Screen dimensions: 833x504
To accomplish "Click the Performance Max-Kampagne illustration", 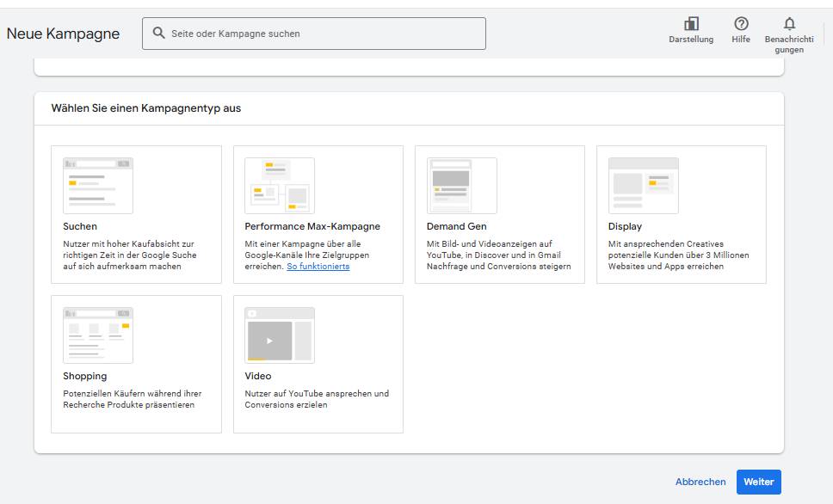I will click(280, 186).
